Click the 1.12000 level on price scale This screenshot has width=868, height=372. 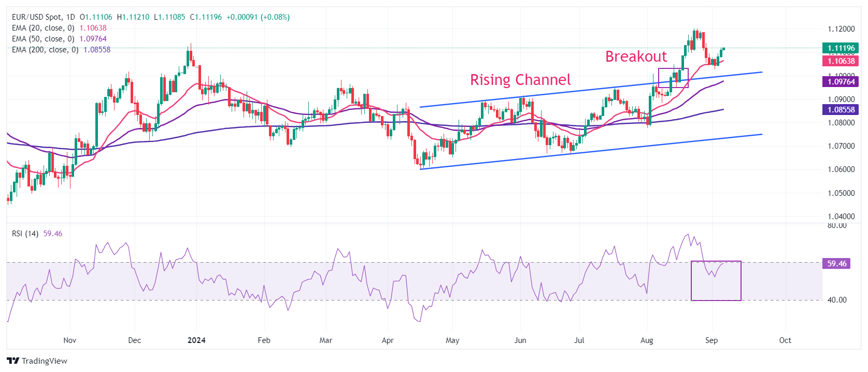(841, 29)
